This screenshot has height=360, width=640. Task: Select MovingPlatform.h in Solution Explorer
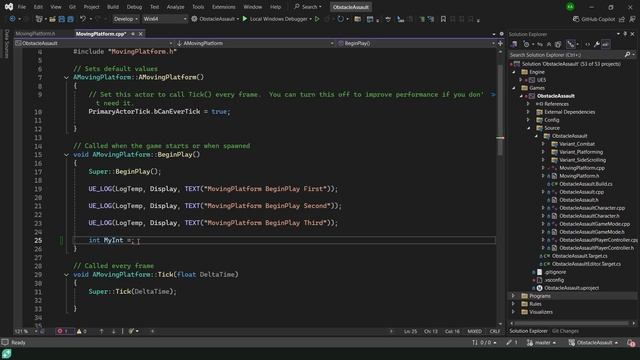(579, 176)
